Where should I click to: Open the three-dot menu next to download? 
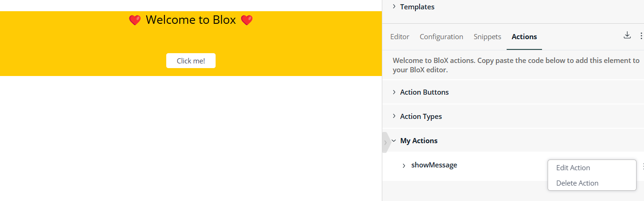click(642, 36)
